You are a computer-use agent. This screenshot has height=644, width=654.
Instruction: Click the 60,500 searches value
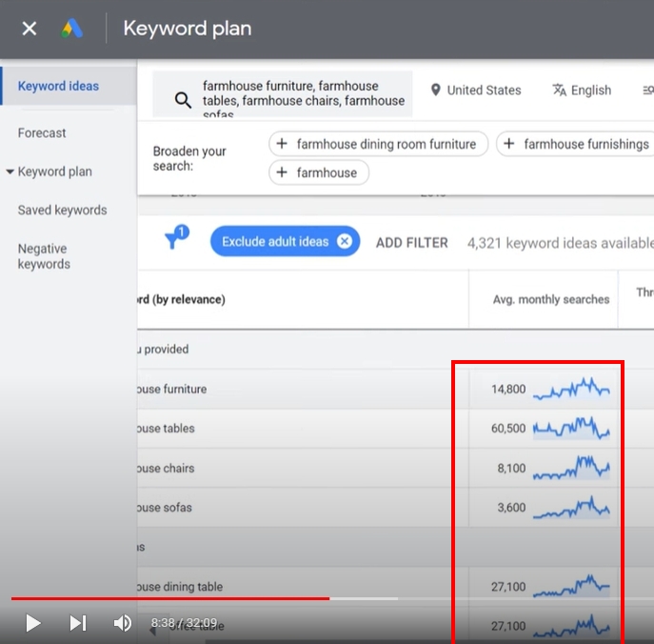508,429
